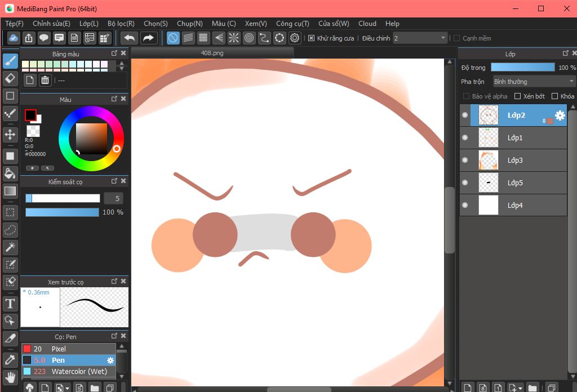Add a new 1-bit layer

pos(498,387)
